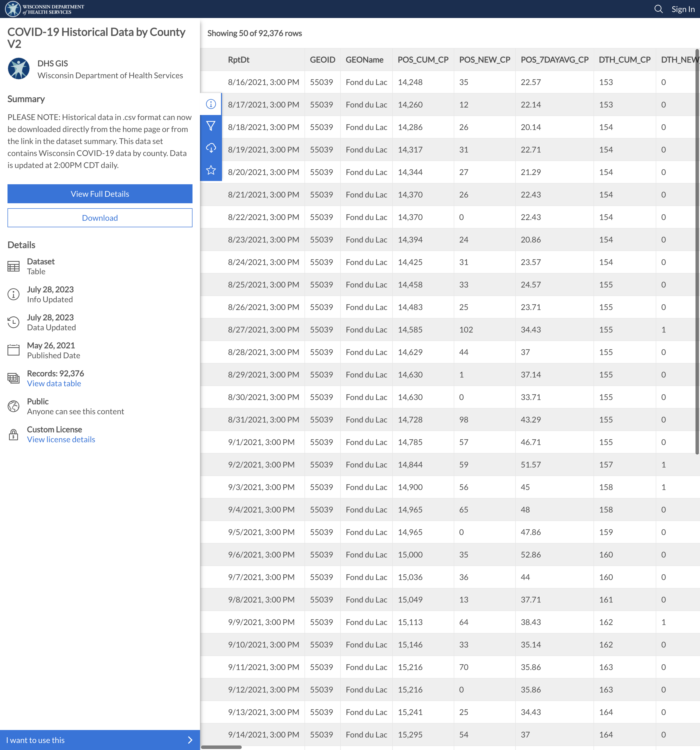This screenshot has height=750, width=700.
Task: Click Sign In in the header
Action: (x=683, y=9)
